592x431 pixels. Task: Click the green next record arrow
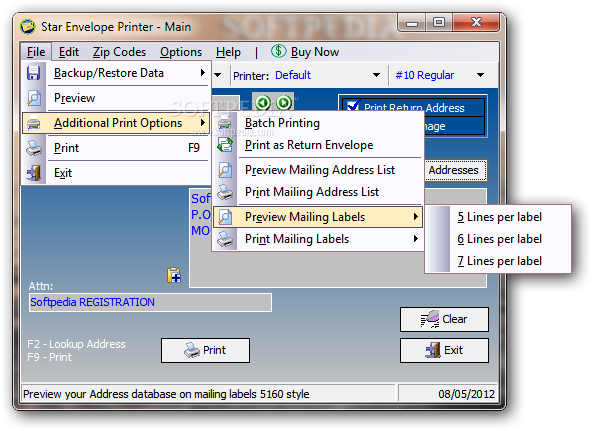click(x=284, y=102)
